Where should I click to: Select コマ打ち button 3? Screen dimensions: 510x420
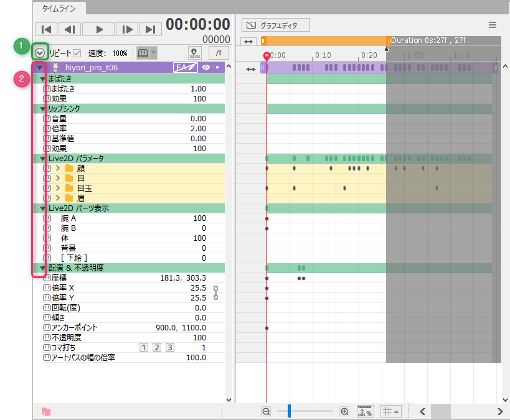[x=170, y=347]
